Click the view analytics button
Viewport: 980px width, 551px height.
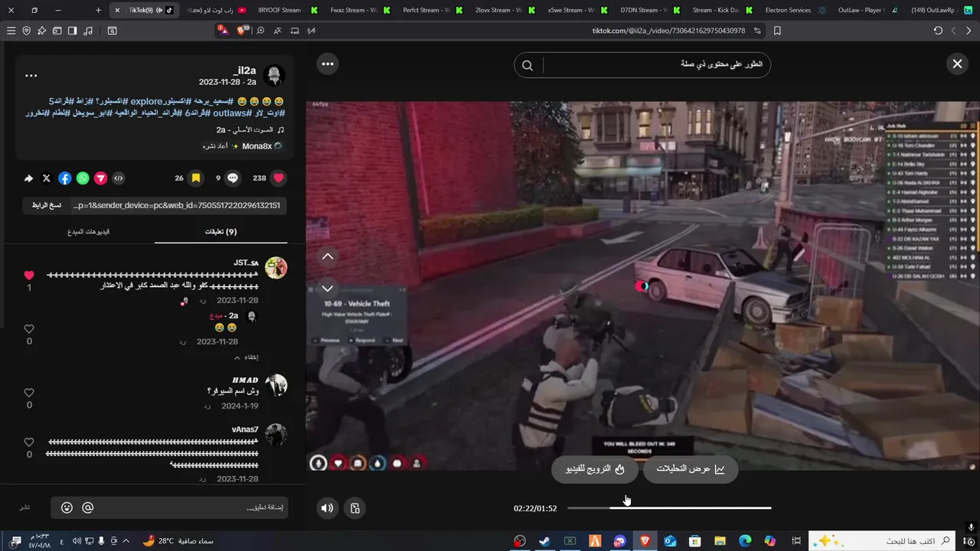click(691, 468)
